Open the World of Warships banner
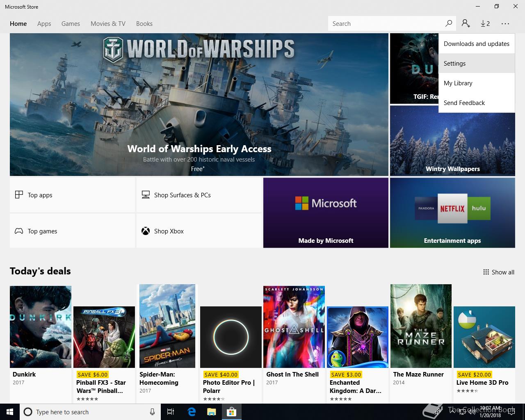525x420 pixels. [199, 105]
